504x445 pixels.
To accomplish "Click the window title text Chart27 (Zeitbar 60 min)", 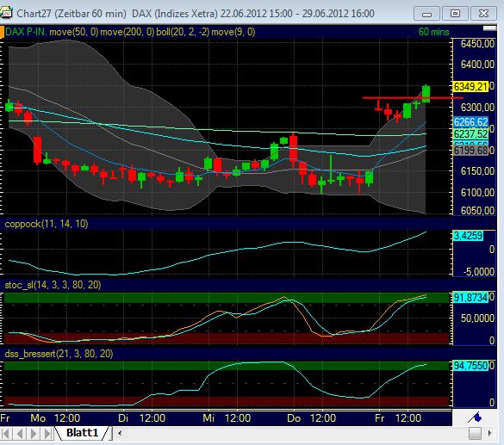I will click(x=72, y=14).
